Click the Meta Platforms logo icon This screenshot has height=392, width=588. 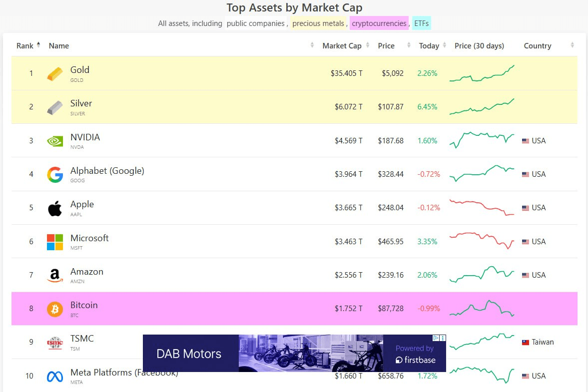55,377
